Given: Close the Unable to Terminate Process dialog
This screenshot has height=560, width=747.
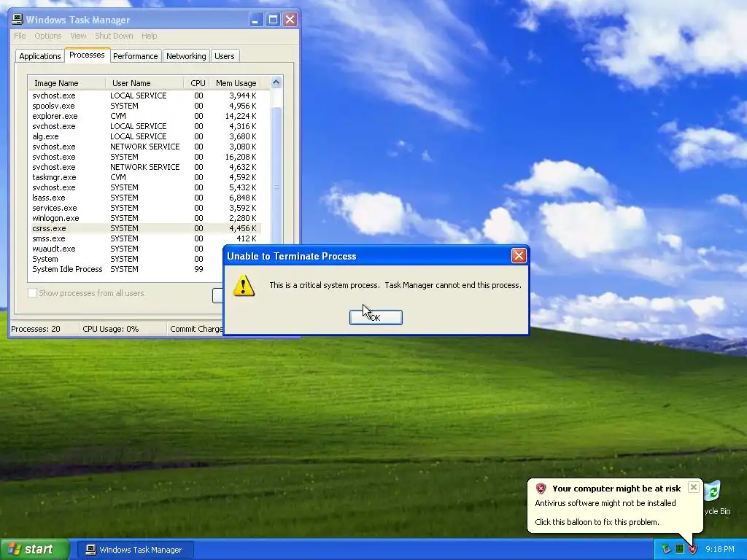Looking at the screenshot, I should click(x=519, y=256).
